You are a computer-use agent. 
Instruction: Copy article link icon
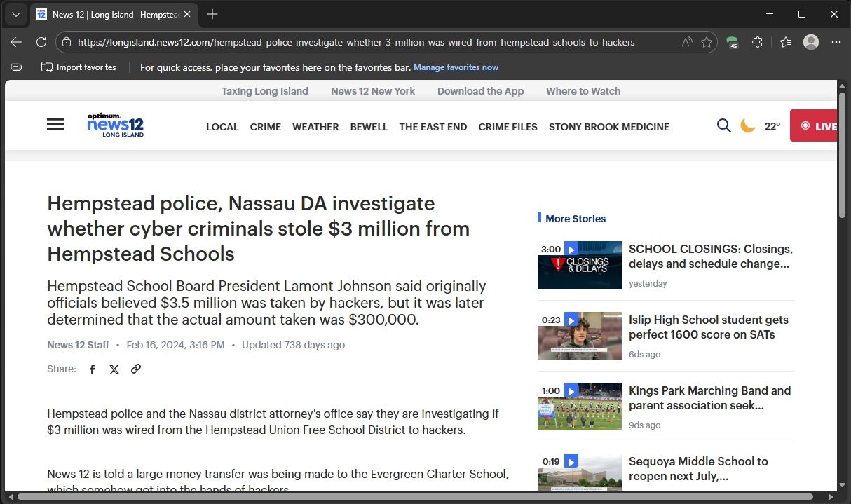[136, 369]
